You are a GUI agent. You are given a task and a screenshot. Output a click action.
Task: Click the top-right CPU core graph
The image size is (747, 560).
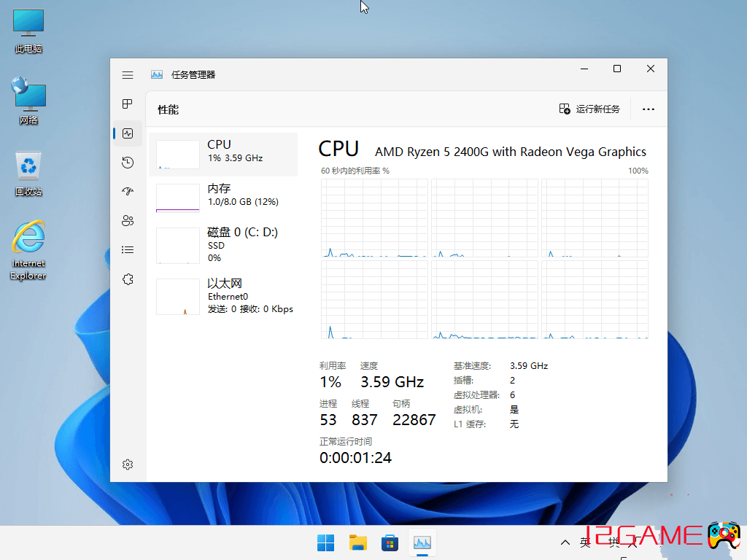click(x=595, y=218)
